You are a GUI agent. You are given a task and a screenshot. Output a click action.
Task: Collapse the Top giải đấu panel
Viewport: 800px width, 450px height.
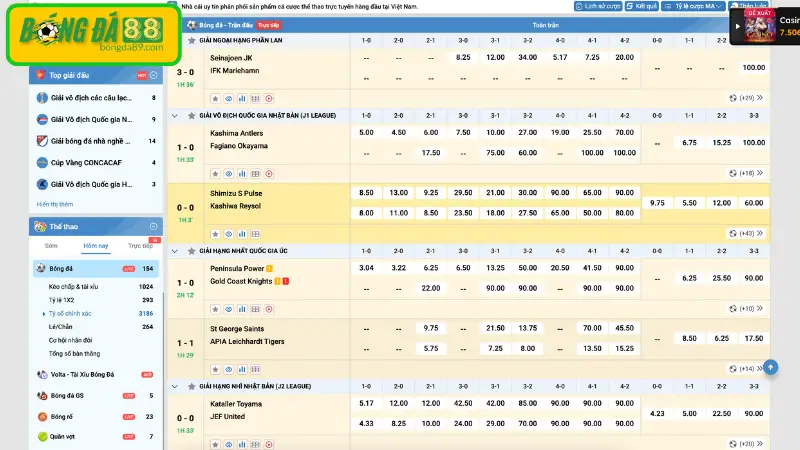click(x=154, y=76)
